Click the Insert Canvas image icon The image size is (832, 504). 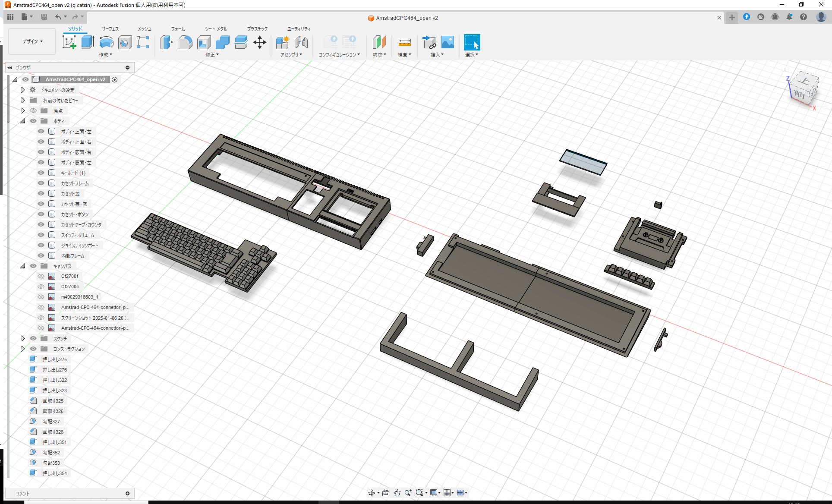point(448,42)
